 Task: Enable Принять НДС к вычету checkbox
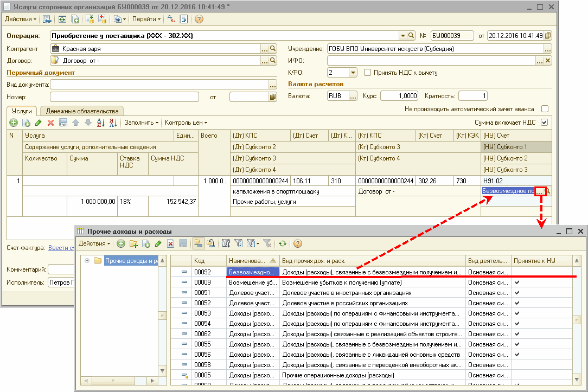pyautogui.click(x=368, y=72)
